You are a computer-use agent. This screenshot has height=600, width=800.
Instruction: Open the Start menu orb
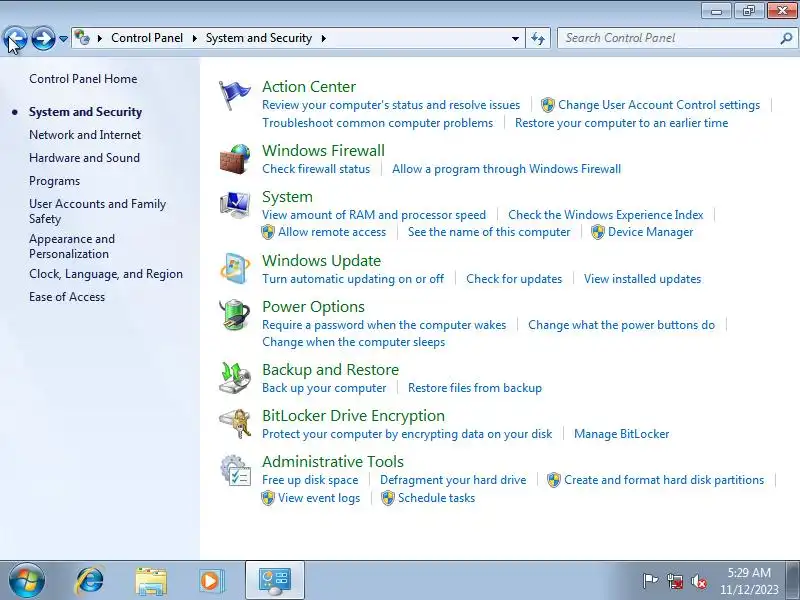(26, 581)
